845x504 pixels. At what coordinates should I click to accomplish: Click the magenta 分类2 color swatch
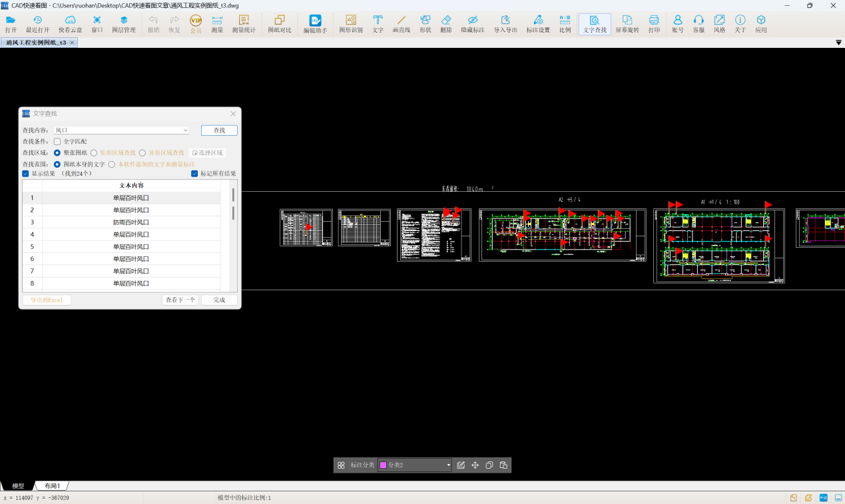click(383, 465)
